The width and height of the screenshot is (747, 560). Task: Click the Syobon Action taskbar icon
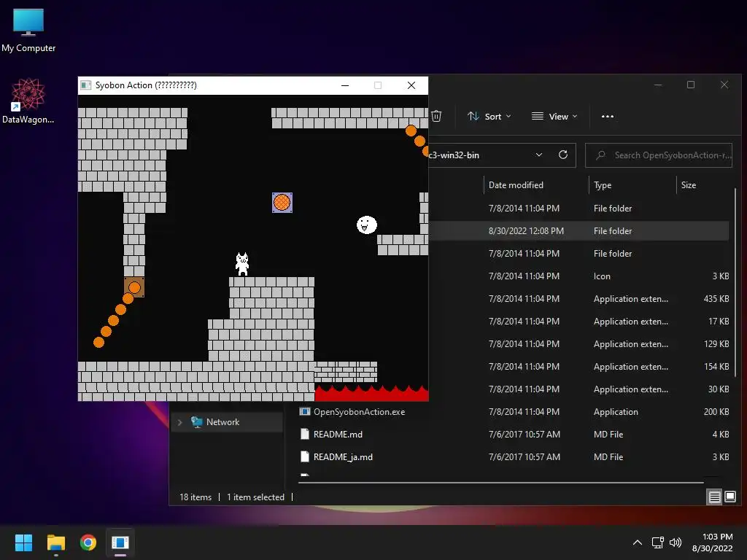pos(120,542)
